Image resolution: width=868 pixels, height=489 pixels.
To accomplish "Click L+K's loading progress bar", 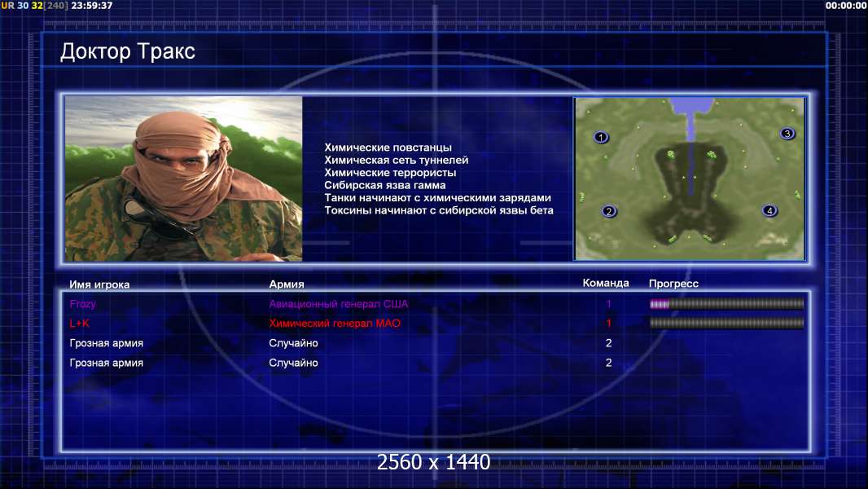I will [x=726, y=323].
